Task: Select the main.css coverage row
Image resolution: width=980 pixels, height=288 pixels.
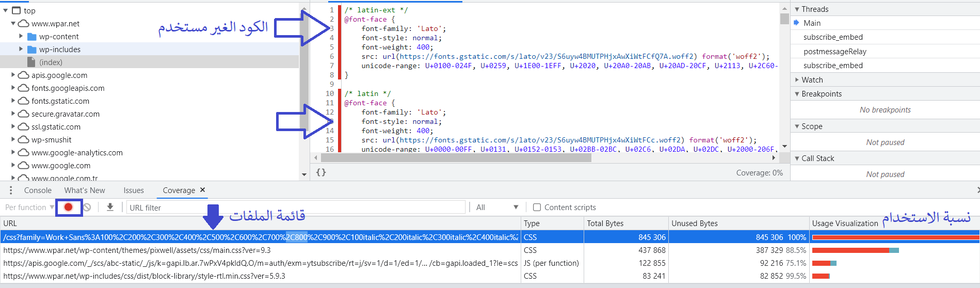Action: pos(258,250)
